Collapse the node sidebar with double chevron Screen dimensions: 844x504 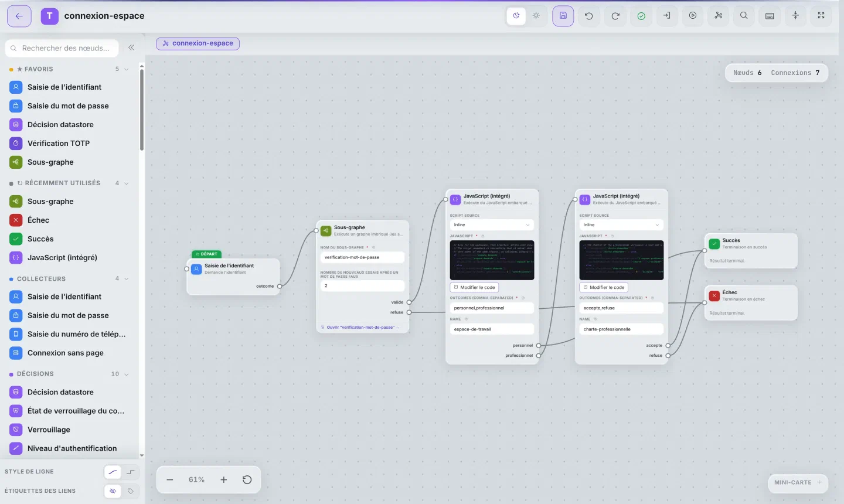(131, 47)
